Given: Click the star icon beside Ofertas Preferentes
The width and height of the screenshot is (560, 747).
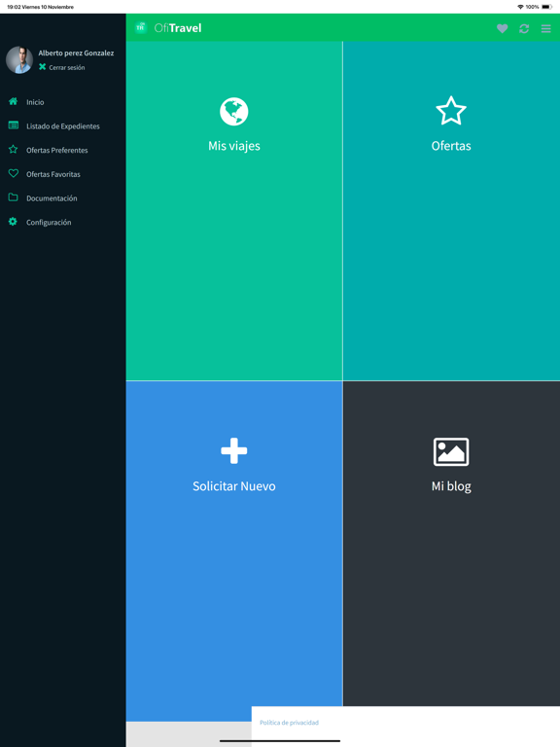Looking at the screenshot, I should (x=14, y=149).
